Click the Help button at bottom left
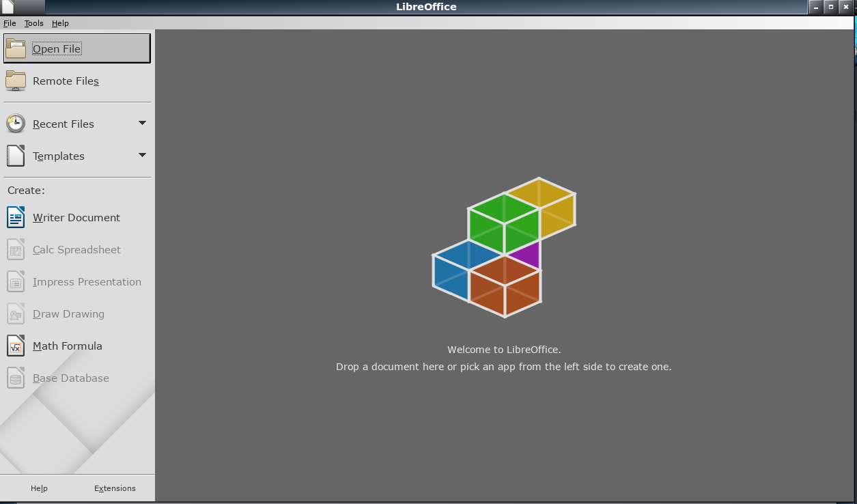This screenshot has width=857, height=504. coord(39,488)
